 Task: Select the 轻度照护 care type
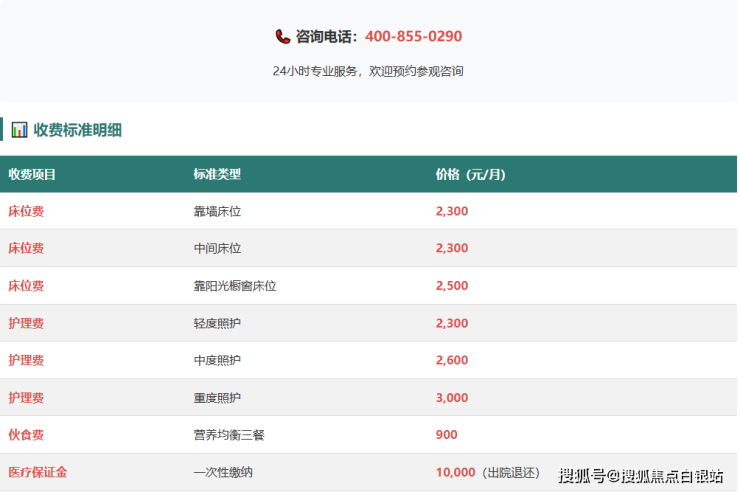[217, 323]
